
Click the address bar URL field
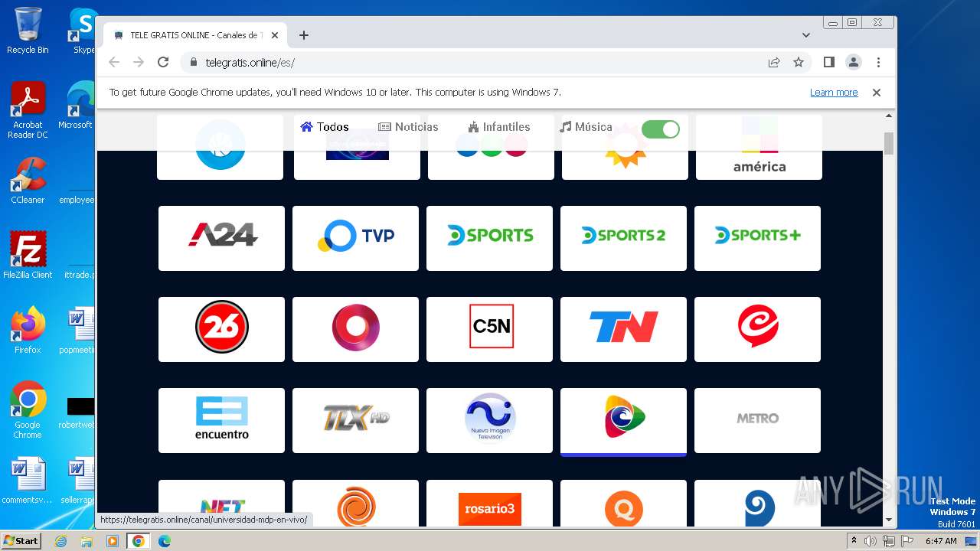(x=475, y=63)
